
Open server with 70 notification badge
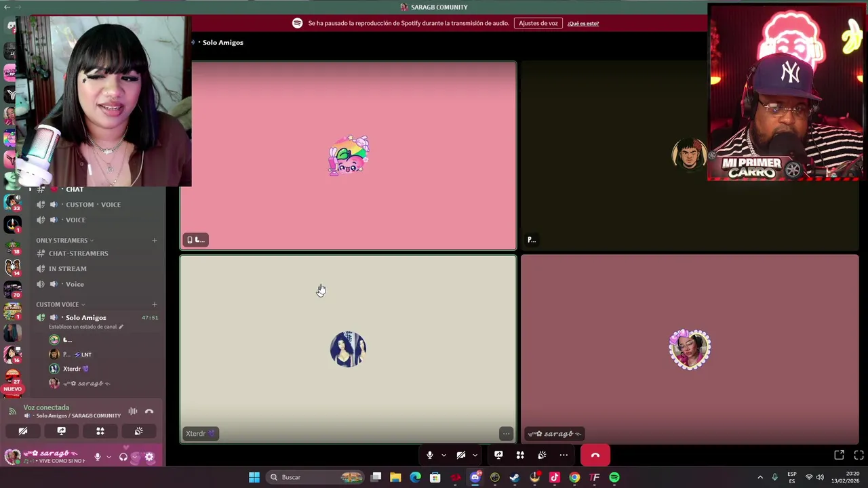coord(12,289)
